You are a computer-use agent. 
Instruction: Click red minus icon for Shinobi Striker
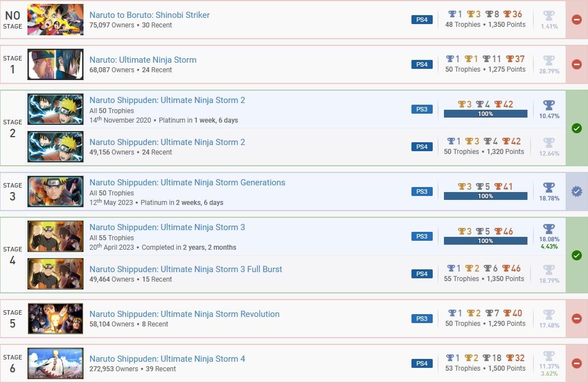click(576, 20)
